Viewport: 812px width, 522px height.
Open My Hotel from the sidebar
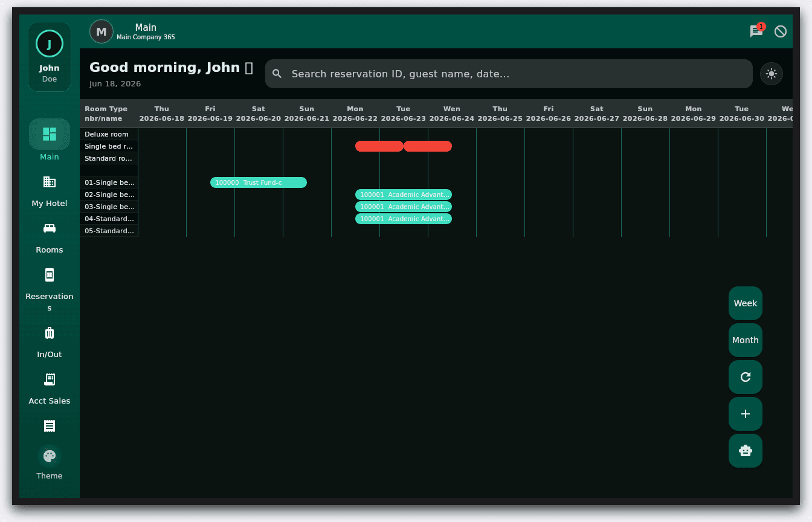(50, 182)
